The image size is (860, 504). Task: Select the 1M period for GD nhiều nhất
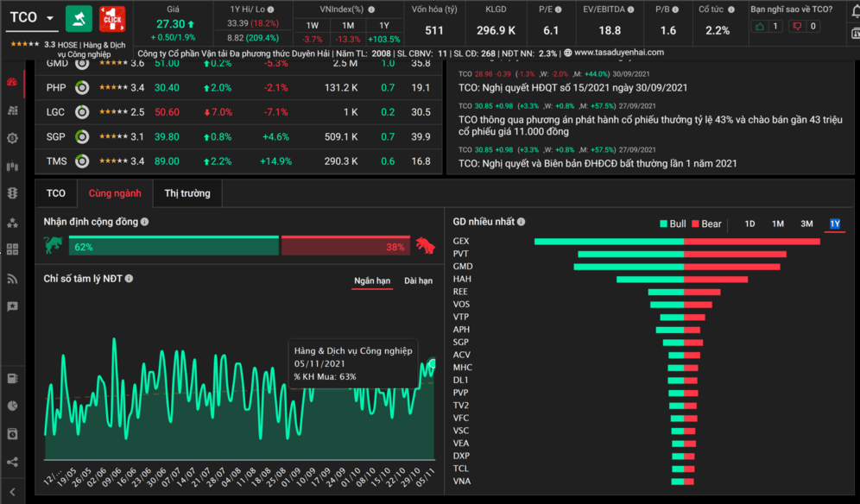(x=778, y=224)
